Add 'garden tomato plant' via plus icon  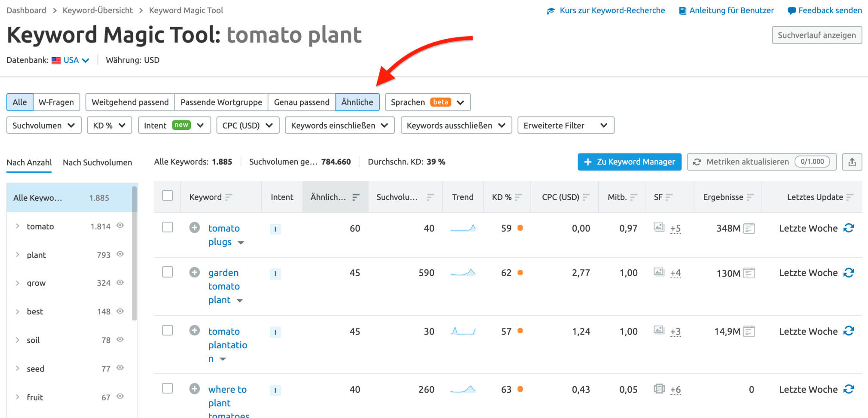[x=195, y=272]
